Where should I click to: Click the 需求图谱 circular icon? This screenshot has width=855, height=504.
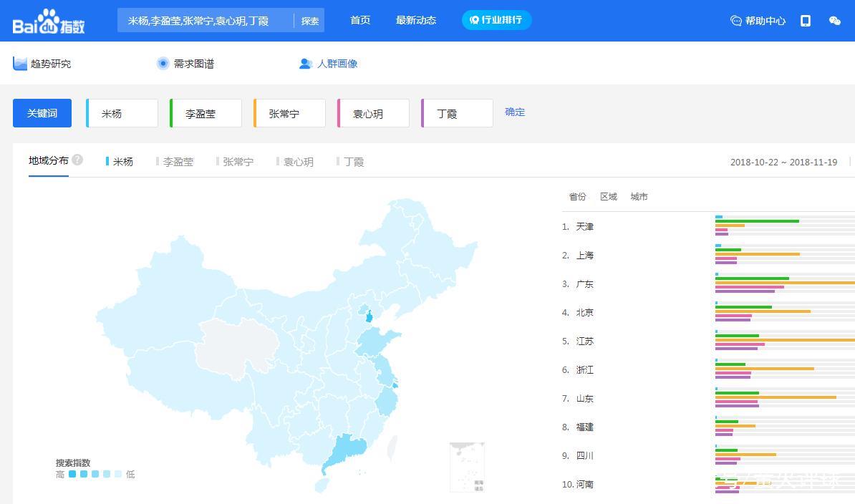pos(163,64)
